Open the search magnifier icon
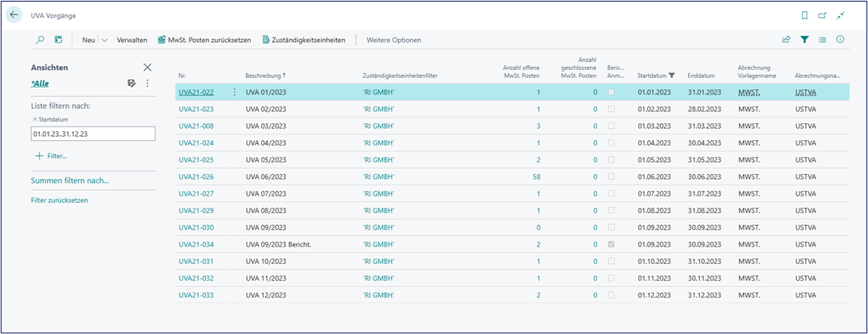 [41, 40]
